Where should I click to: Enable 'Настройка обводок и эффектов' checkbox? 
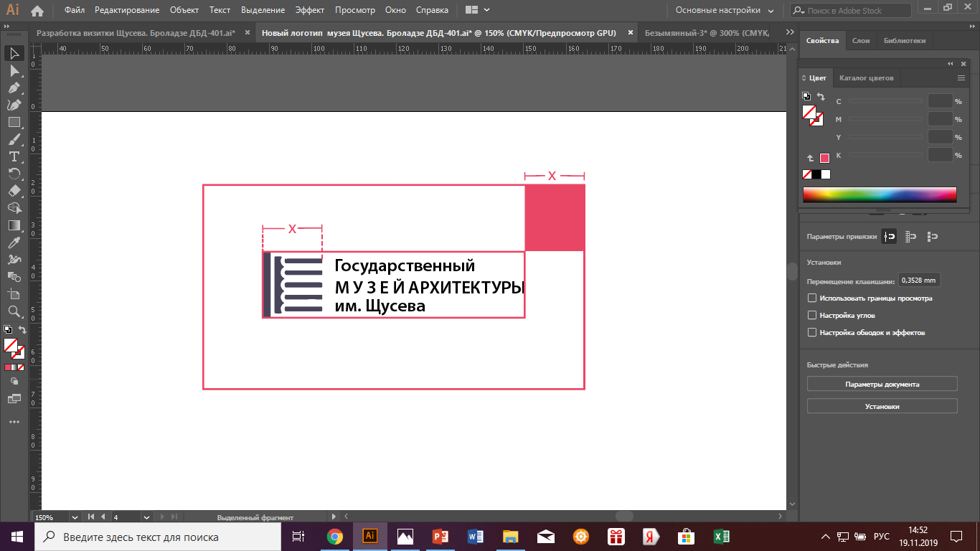tap(812, 332)
